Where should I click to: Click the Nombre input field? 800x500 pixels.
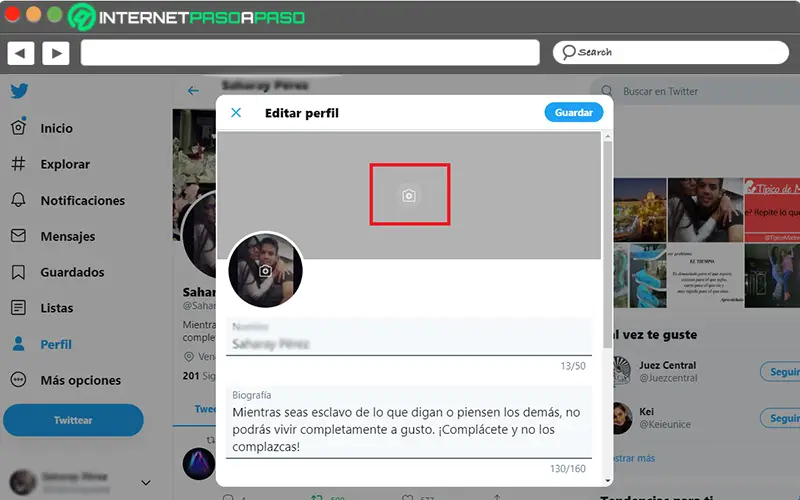409,337
